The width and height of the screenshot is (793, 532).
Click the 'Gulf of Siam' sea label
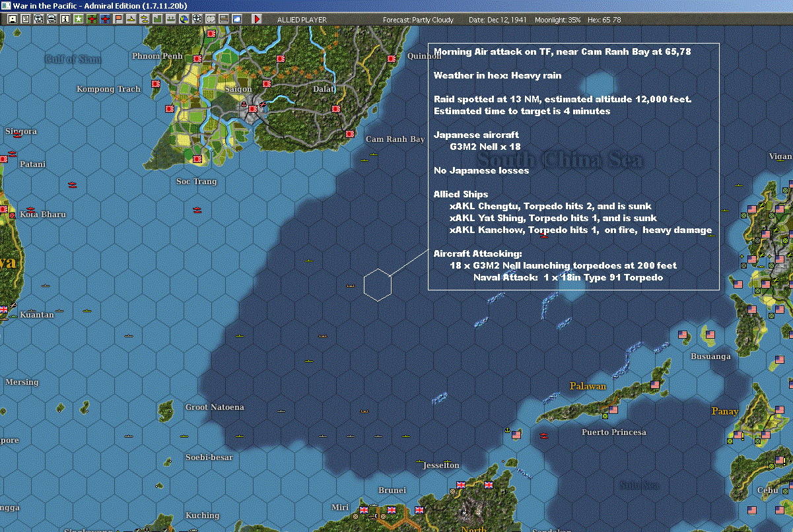pos(73,59)
